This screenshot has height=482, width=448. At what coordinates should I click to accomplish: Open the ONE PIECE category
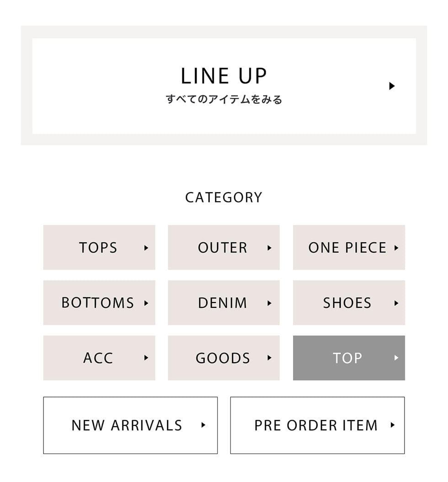(347, 248)
